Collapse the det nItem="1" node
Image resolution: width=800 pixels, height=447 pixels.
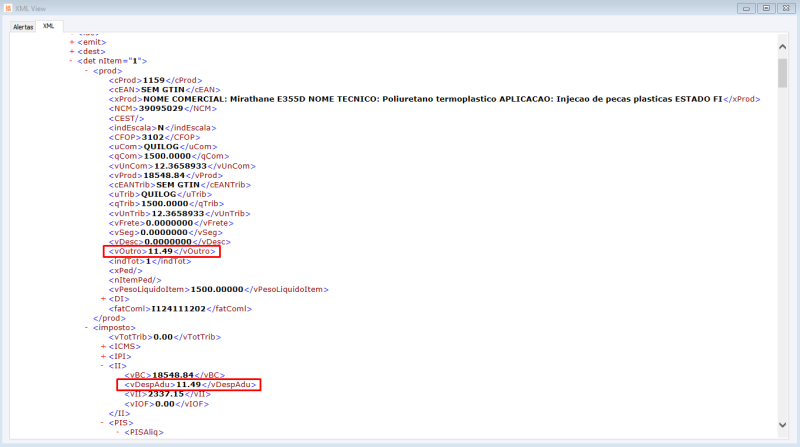[71, 61]
